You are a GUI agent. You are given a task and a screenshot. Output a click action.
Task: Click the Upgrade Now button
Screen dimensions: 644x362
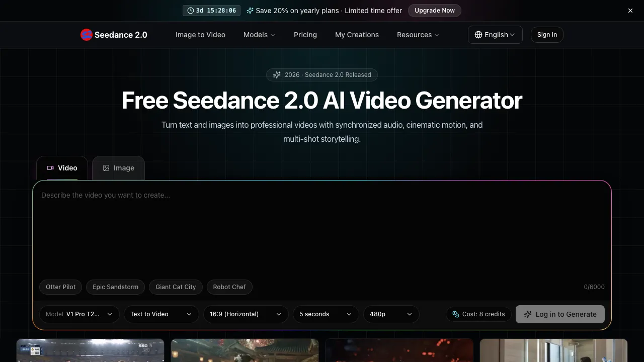pyautogui.click(x=435, y=11)
